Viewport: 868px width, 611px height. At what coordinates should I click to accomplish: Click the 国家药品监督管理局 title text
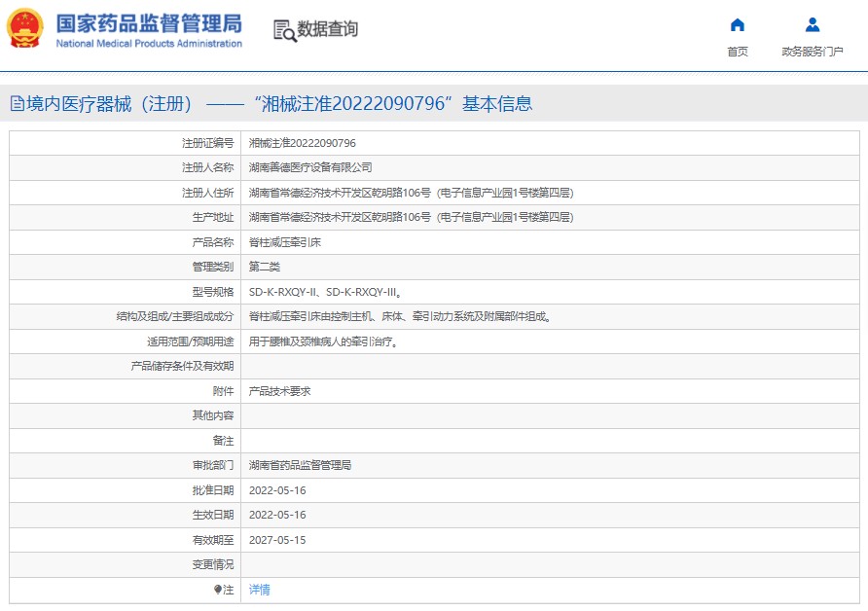coord(149,23)
